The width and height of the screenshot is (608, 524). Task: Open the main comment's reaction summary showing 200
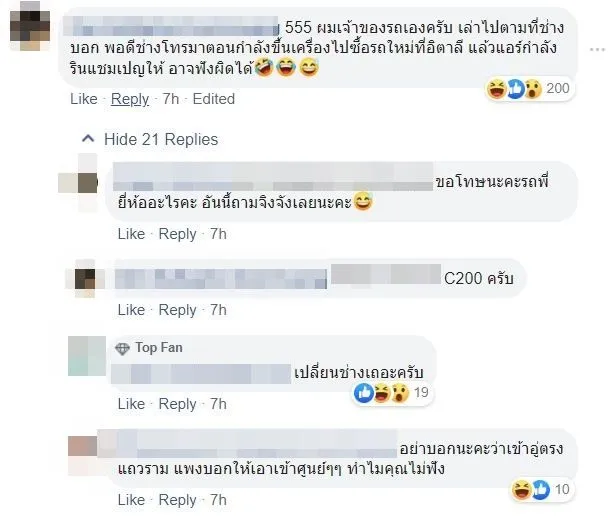coord(529,89)
